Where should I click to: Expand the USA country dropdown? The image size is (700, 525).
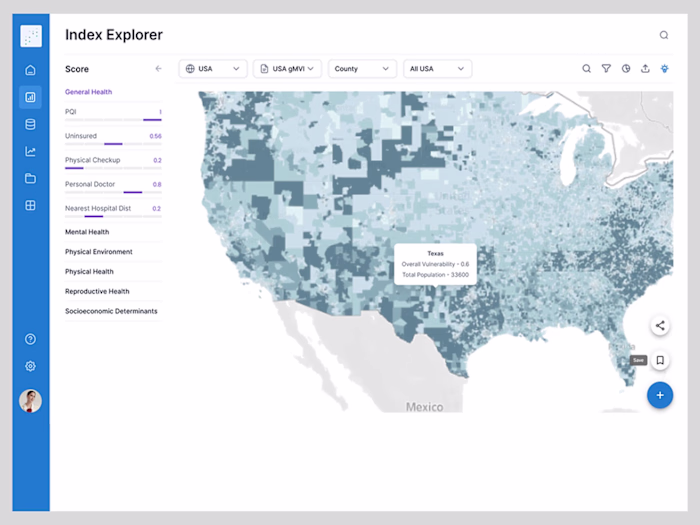(x=213, y=69)
